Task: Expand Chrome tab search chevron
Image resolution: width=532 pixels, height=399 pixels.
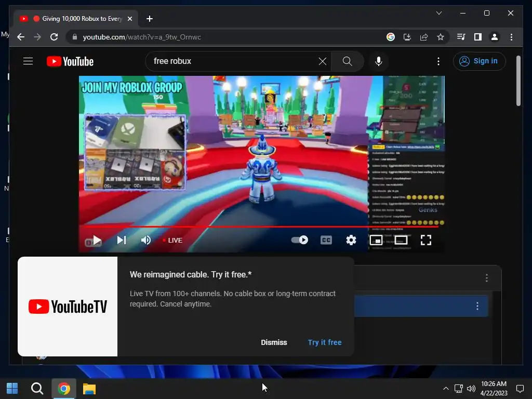Action: (x=438, y=13)
